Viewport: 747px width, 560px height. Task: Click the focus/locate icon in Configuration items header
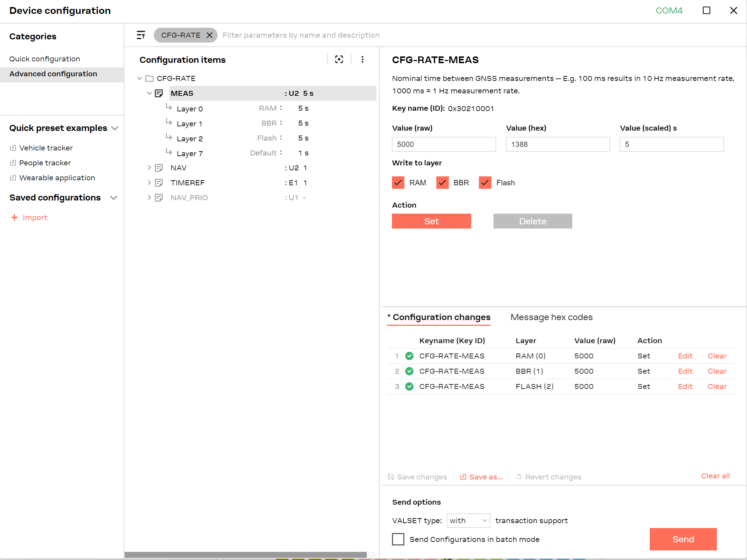coord(339,60)
